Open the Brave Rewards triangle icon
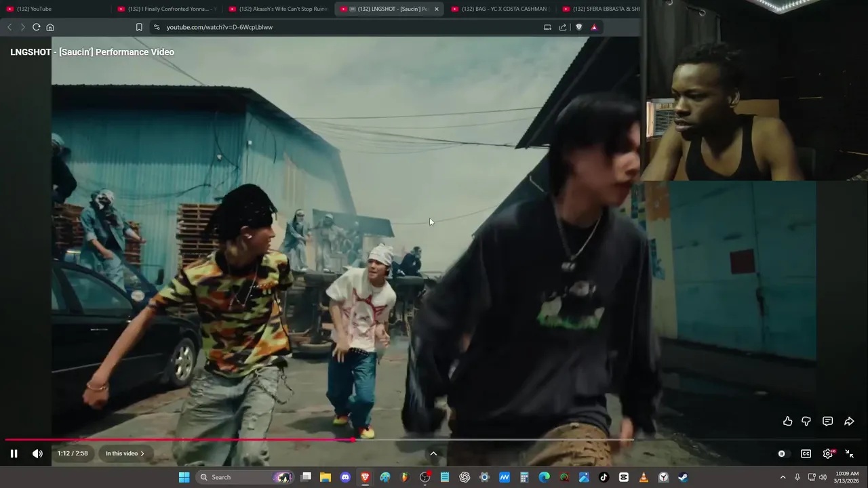 click(x=594, y=27)
